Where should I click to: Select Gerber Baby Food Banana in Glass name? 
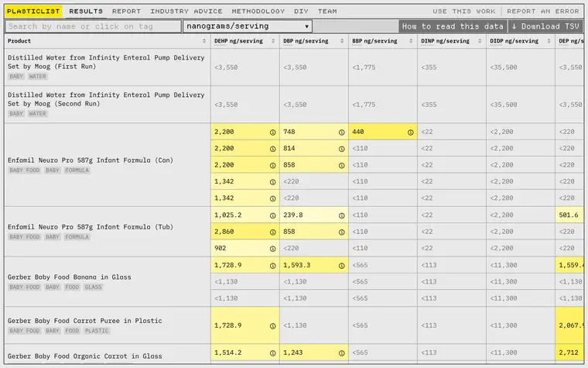tap(70, 277)
